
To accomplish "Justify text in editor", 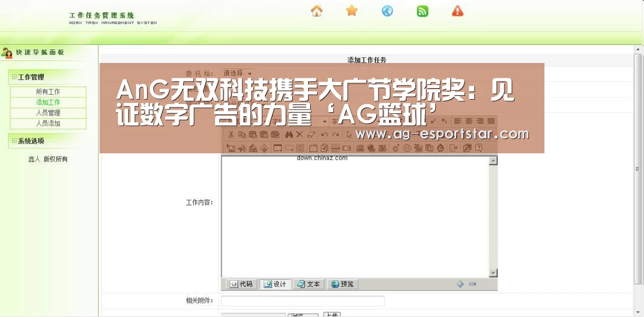I will [x=491, y=121].
